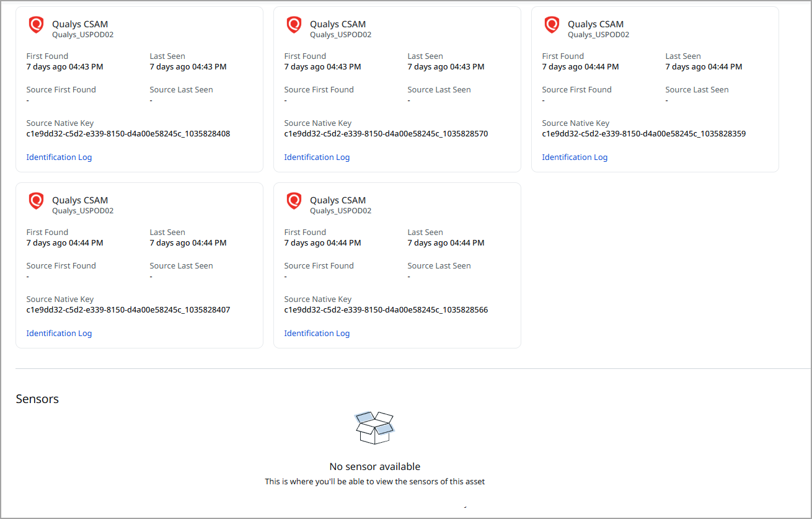
Task: Click "Source Last Seen" label on card ending 1035828566
Action: tap(439, 266)
